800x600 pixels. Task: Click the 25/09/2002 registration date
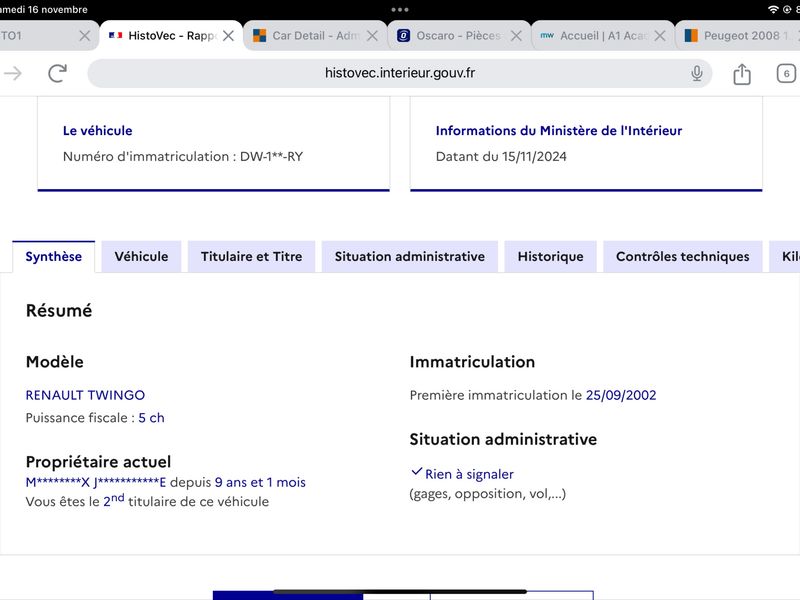621,395
